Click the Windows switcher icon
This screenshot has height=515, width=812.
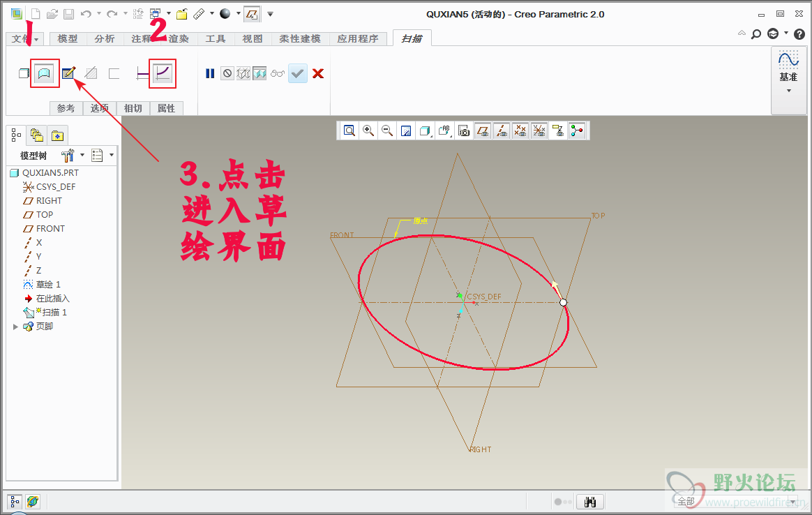(x=155, y=14)
